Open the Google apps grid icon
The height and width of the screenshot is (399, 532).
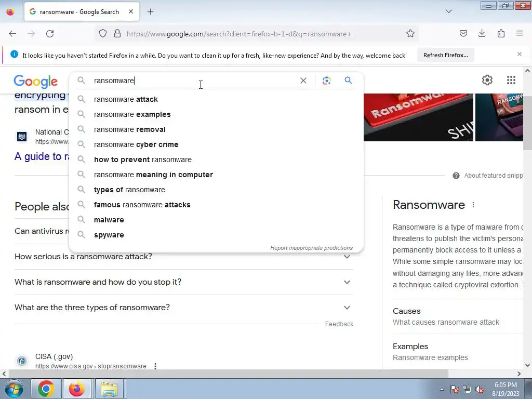click(x=511, y=80)
